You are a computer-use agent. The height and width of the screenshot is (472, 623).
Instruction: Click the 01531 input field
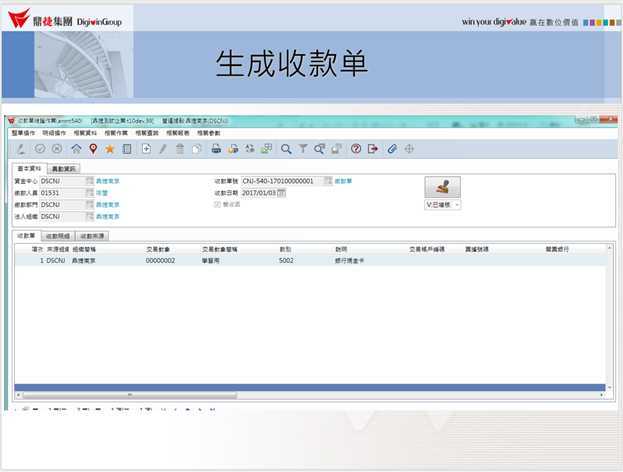pos(63,193)
